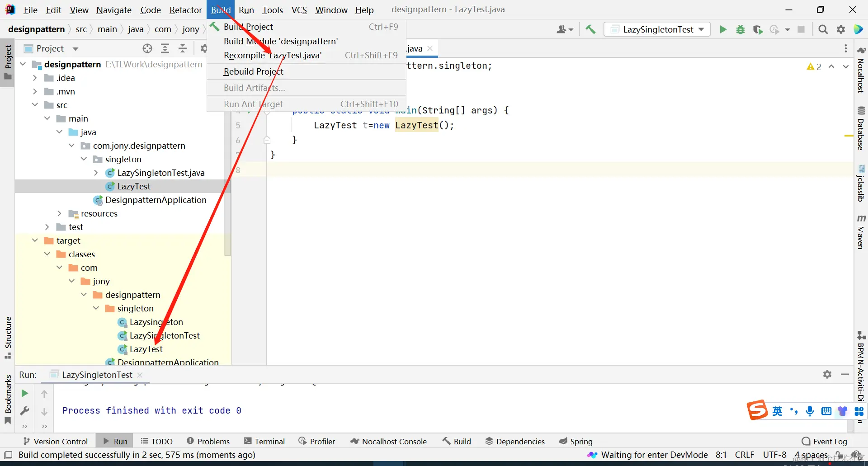Open the Refactor menu
This screenshot has height=466, width=868.
(185, 10)
